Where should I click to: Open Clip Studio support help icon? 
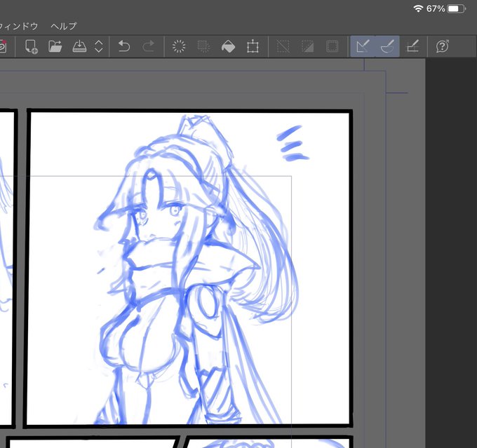coord(443,46)
